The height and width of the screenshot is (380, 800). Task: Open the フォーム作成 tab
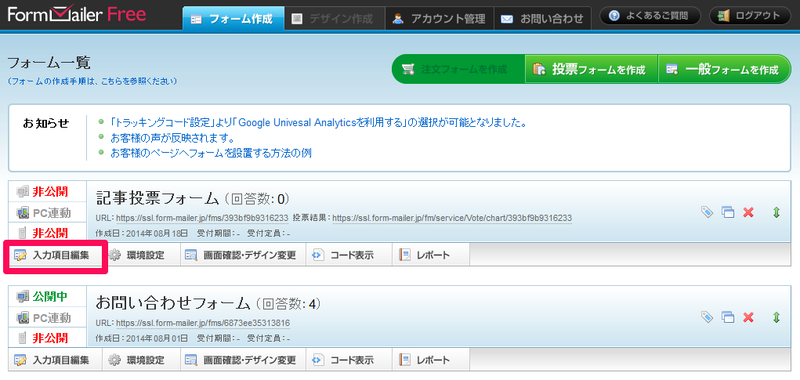[x=233, y=19]
